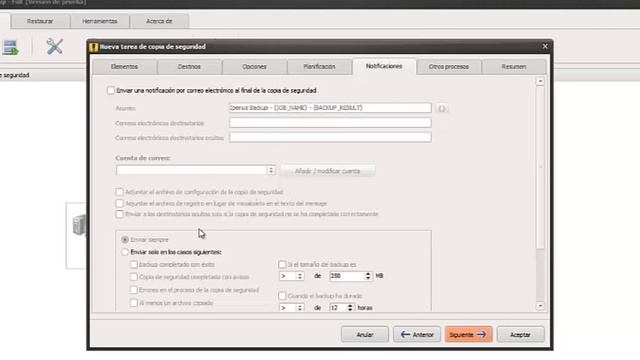Select the Notificaciones tab
Screen dimensions: 640x360
(x=384, y=66)
